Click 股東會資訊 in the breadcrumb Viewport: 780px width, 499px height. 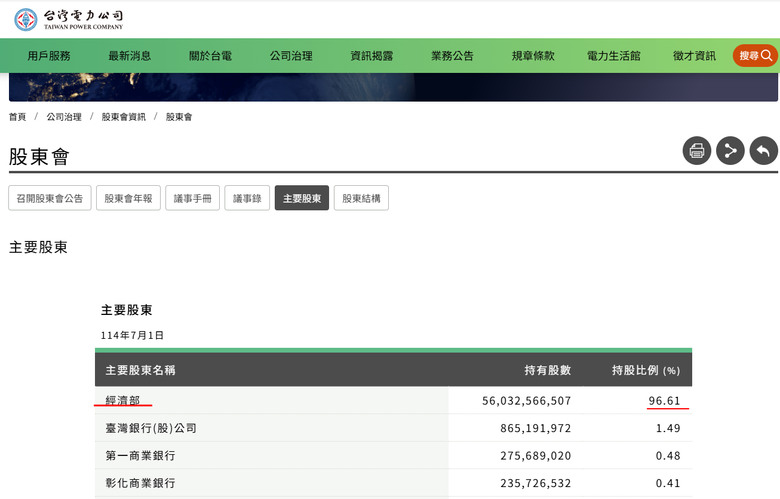124,117
